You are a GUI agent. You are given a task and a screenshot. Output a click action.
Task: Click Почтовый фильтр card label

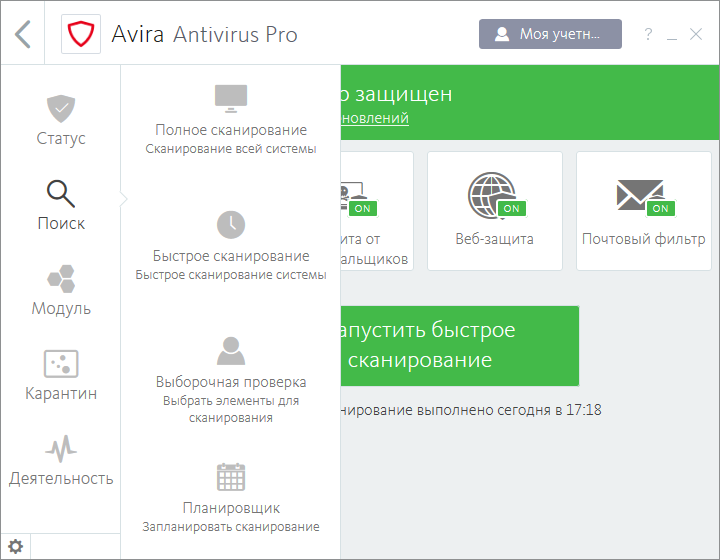(x=644, y=239)
